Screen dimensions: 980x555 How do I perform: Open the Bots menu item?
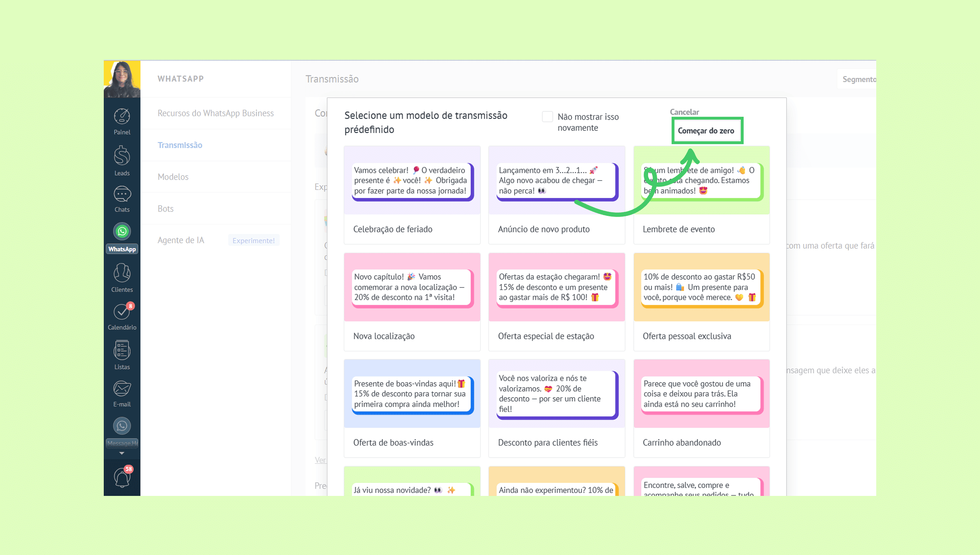[165, 209]
